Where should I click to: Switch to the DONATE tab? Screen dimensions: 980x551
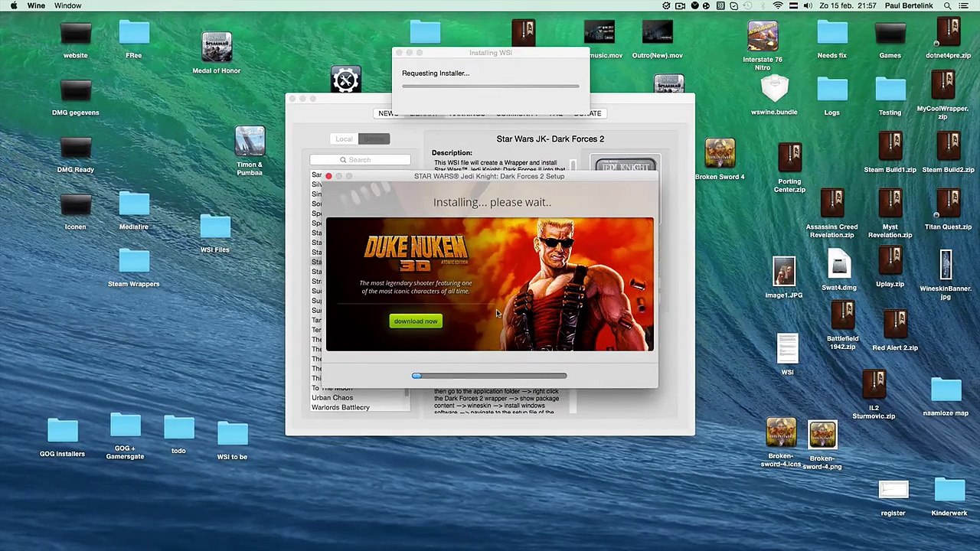(x=587, y=113)
